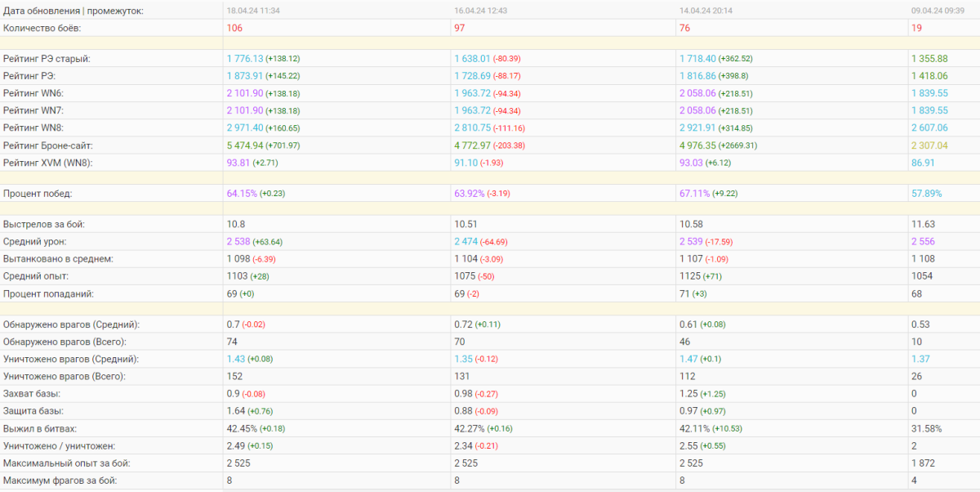Click the 'Максимум фрагов за бой:' row label

pyautogui.click(x=60, y=481)
